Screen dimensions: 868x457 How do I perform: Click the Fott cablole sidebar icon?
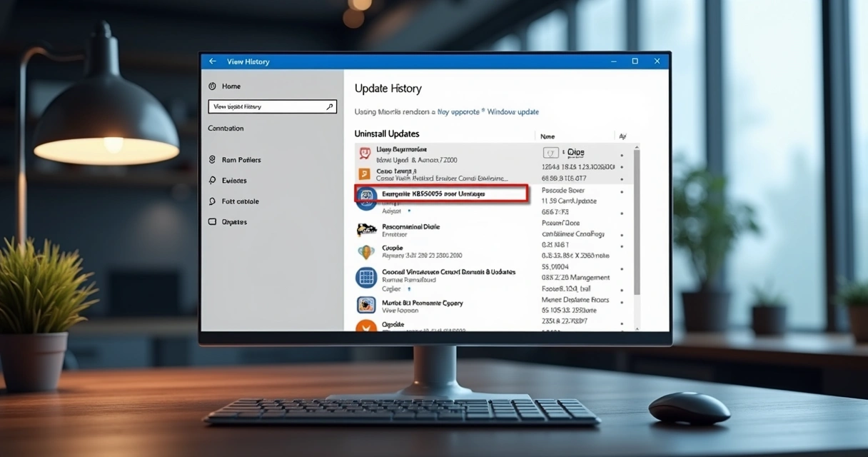click(x=211, y=201)
